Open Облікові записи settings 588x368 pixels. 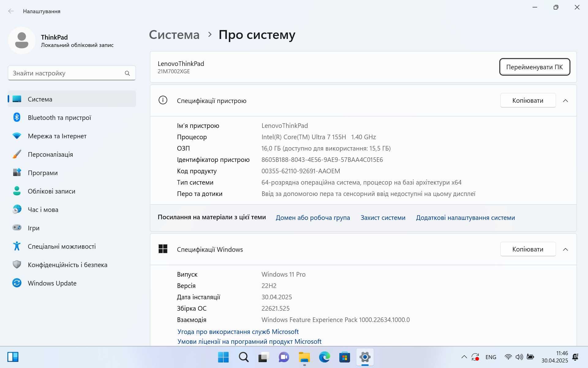point(72,191)
